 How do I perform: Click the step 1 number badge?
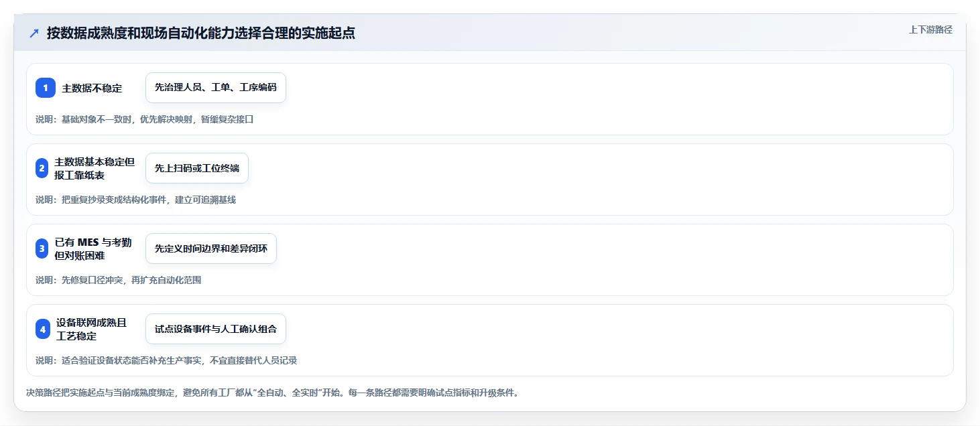[x=46, y=88]
